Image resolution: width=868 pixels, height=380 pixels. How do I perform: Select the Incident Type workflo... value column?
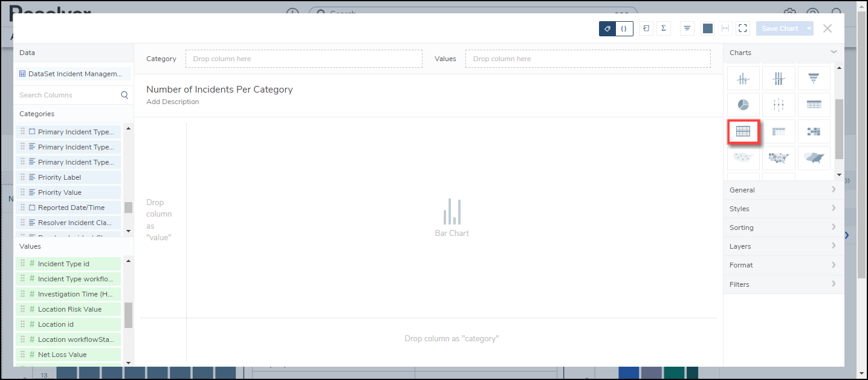68,279
